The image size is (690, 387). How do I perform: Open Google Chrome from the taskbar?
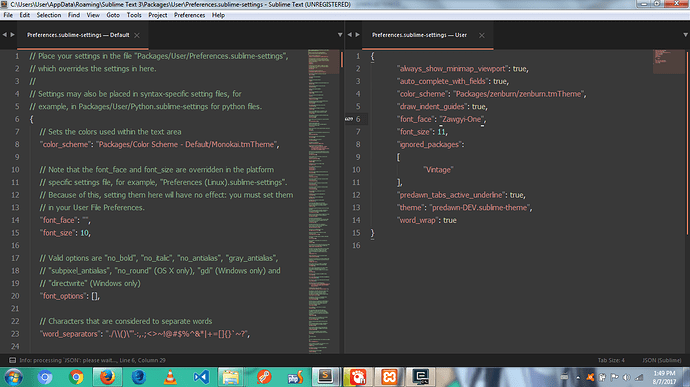(x=76, y=377)
